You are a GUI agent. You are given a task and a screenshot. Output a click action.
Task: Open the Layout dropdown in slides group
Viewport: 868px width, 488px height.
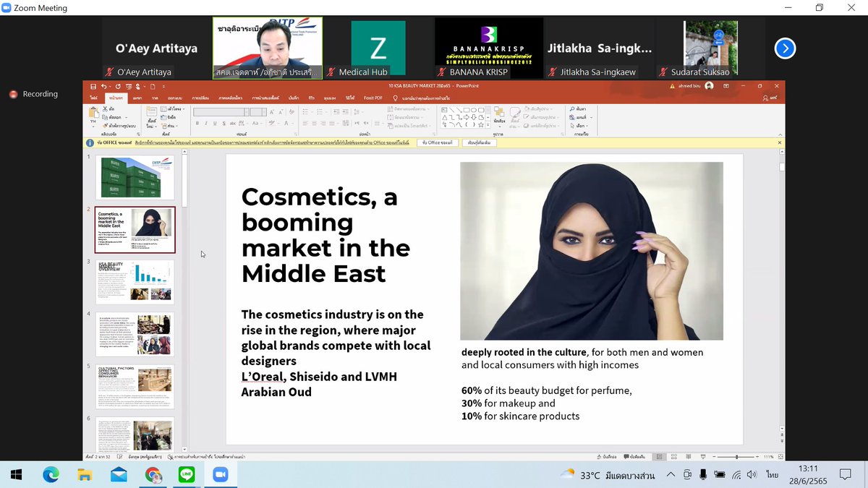(174, 108)
